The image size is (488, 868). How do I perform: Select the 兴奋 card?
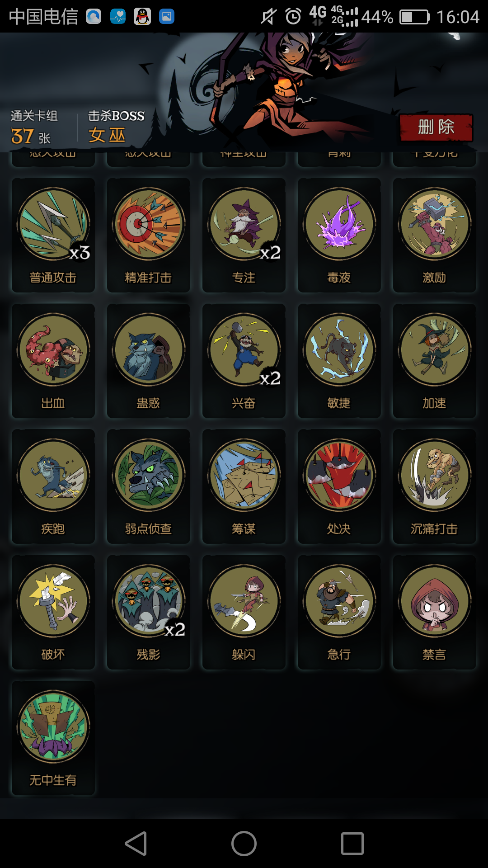click(244, 361)
